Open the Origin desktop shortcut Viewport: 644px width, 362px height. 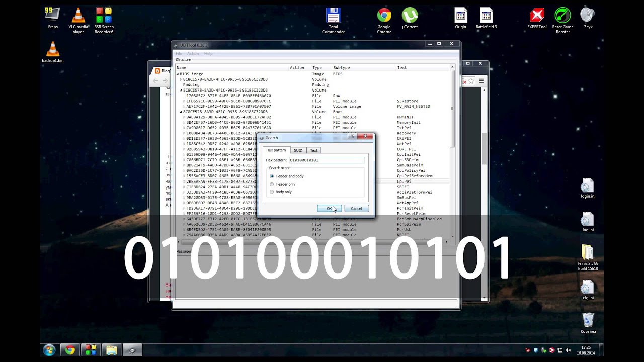(x=460, y=19)
